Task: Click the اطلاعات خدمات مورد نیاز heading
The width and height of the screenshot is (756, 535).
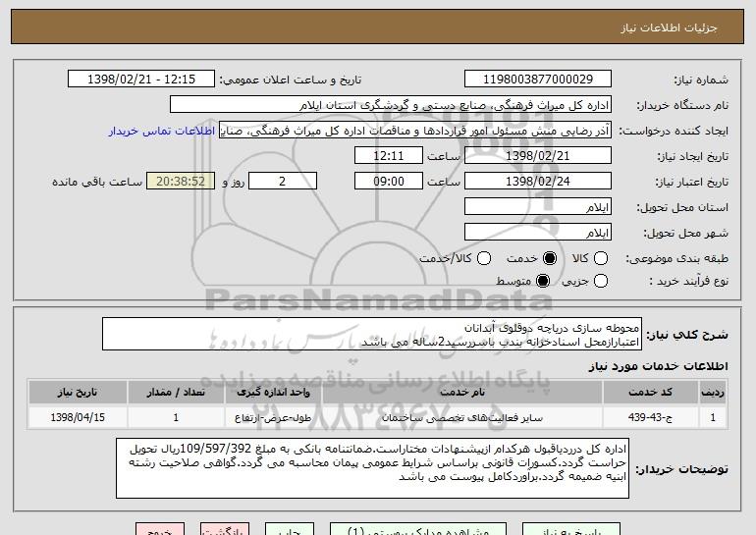Action: (x=658, y=366)
